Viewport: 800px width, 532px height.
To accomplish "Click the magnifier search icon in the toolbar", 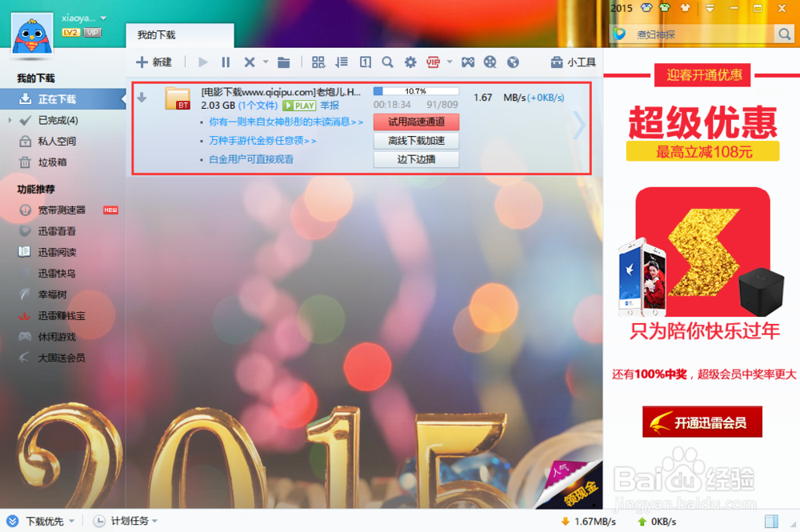I will coord(388,62).
